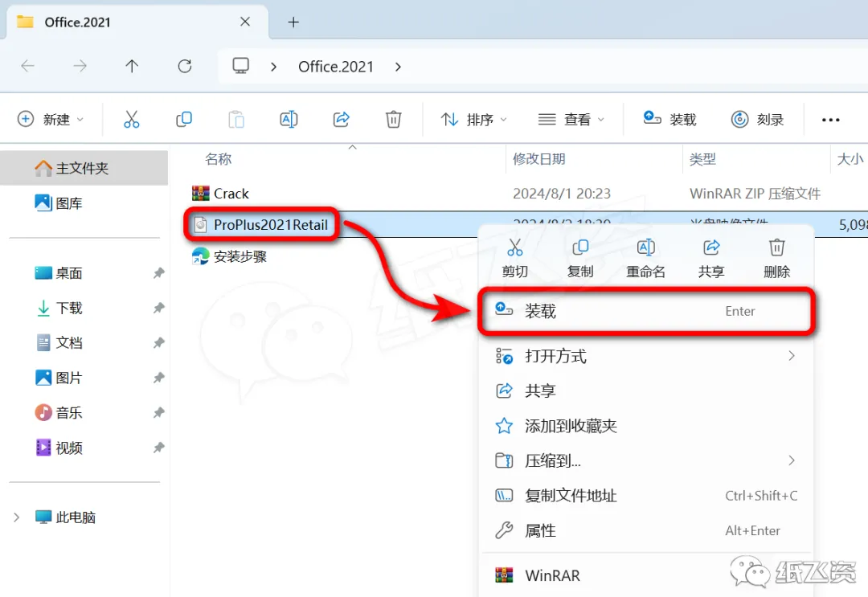Choose 属性 Properties in context menu
The width and height of the screenshot is (868, 597).
tap(646, 530)
